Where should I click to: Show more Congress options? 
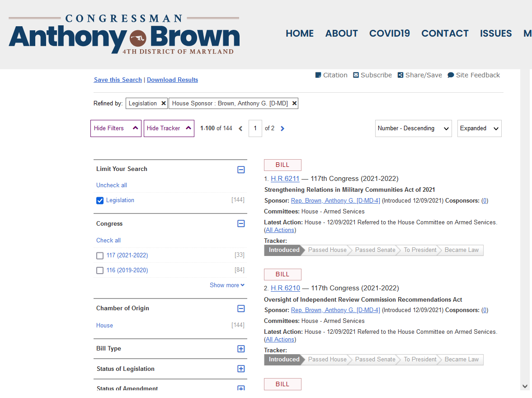pyautogui.click(x=227, y=285)
